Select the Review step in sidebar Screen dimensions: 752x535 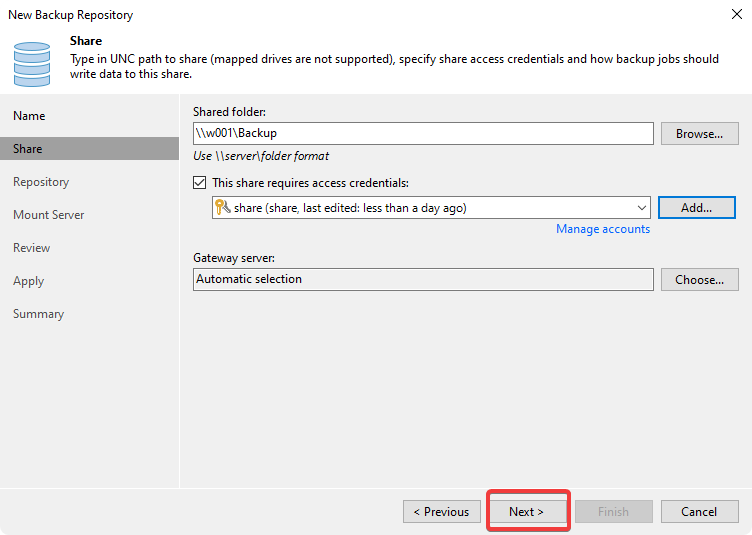[x=31, y=248]
